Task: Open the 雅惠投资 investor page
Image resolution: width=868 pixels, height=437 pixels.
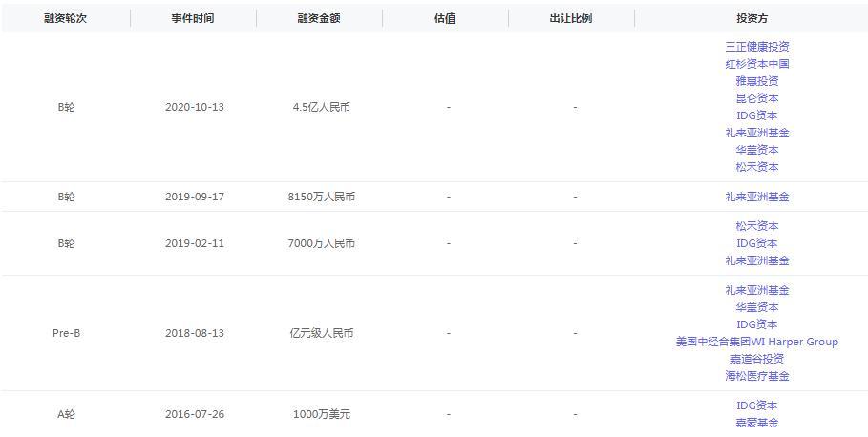Action: [x=756, y=80]
